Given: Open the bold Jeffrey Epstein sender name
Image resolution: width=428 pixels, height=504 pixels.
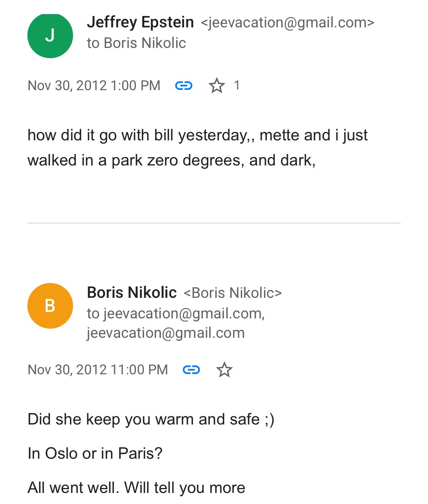Looking at the screenshot, I should pyautogui.click(x=140, y=22).
